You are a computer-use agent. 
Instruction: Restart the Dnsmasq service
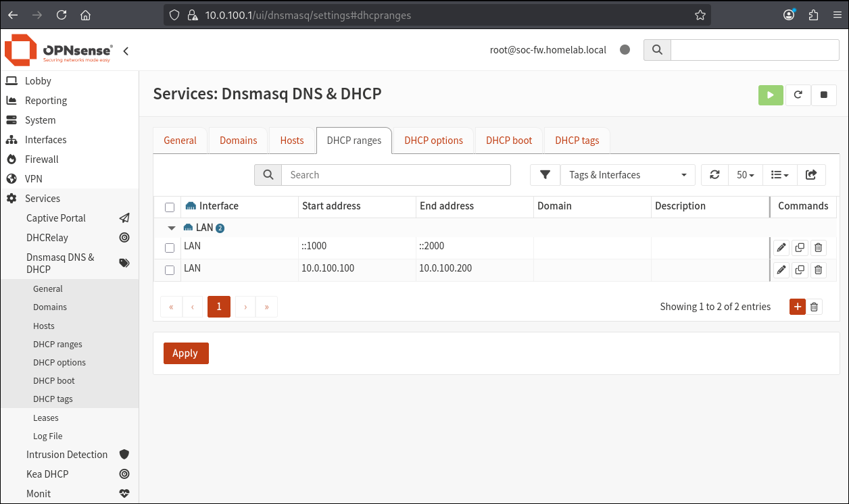[798, 95]
